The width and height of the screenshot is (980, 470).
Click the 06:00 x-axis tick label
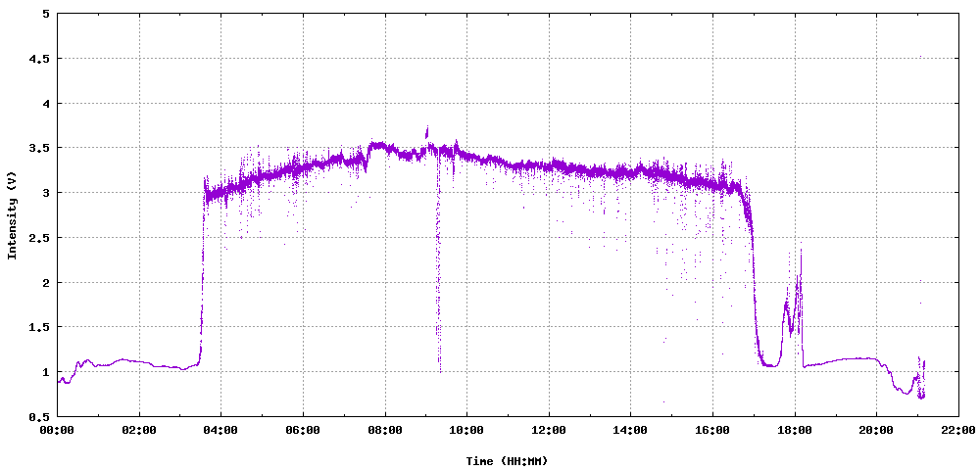tap(303, 430)
